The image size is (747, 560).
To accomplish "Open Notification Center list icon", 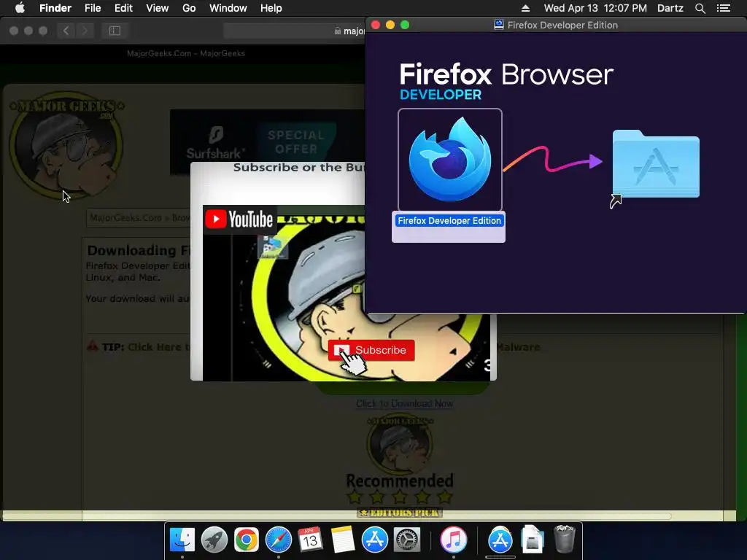I will [x=724, y=8].
